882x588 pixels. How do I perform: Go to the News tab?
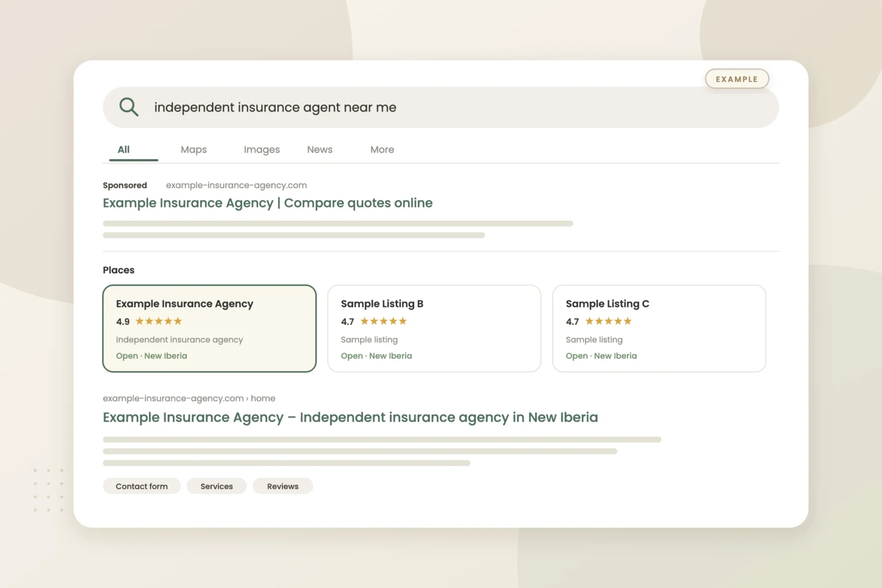(320, 149)
